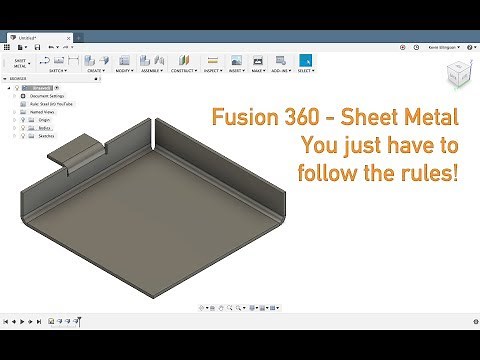Image resolution: width=480 pixels, height=360 pixels.
Task: Open the job status clock icon
Action: tap(416, 47)
